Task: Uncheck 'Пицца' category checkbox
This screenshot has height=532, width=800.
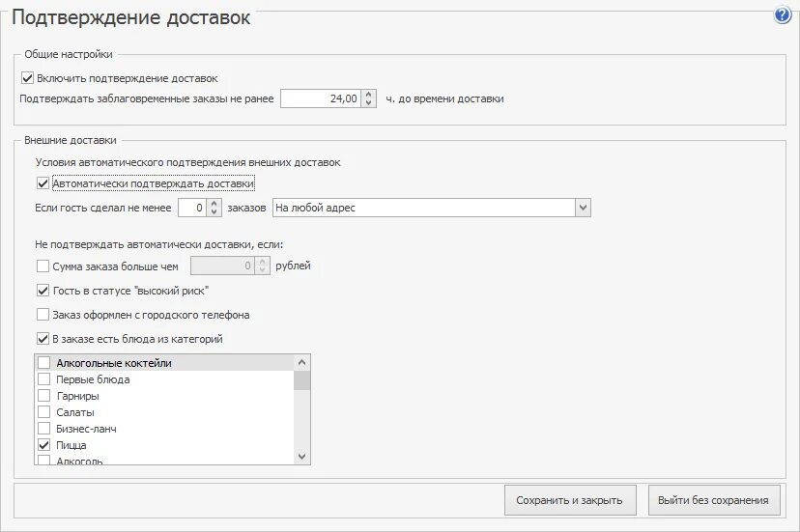Action: 44,445
